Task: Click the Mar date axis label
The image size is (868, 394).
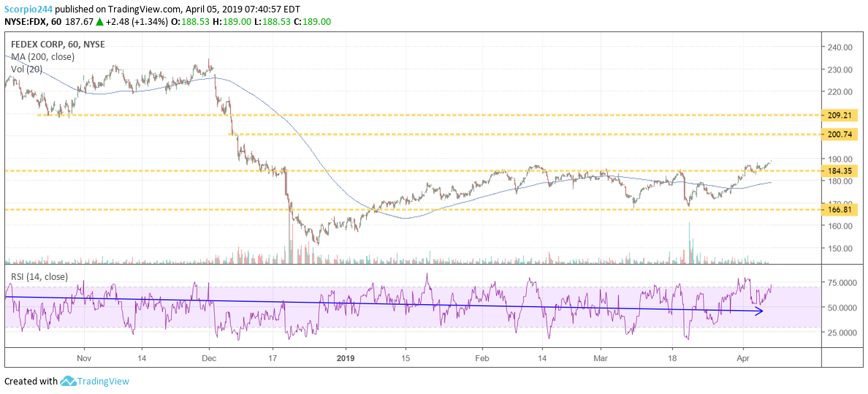Action: [601, 357]
